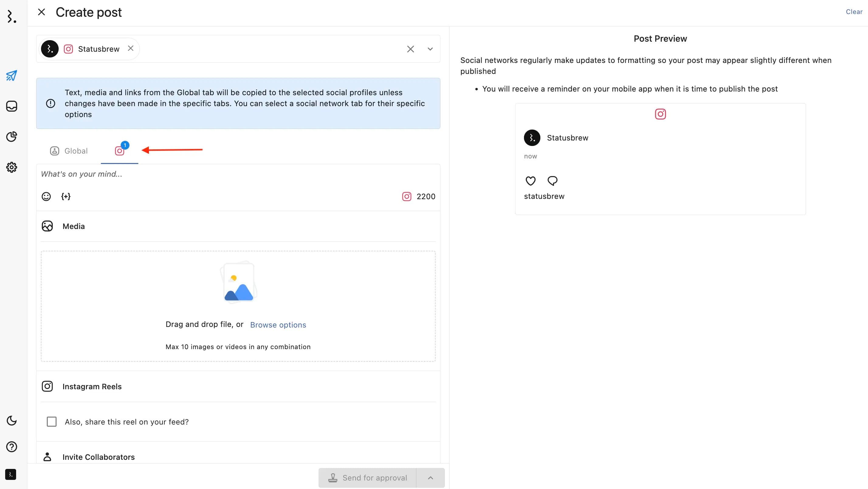Expand the social profile selector dropdown
This screenshot has height=489, width=868.
coord(430,49)
